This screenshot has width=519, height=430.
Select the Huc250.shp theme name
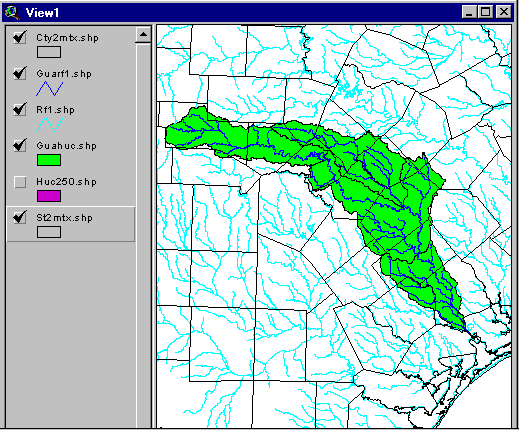pos(66,182)
